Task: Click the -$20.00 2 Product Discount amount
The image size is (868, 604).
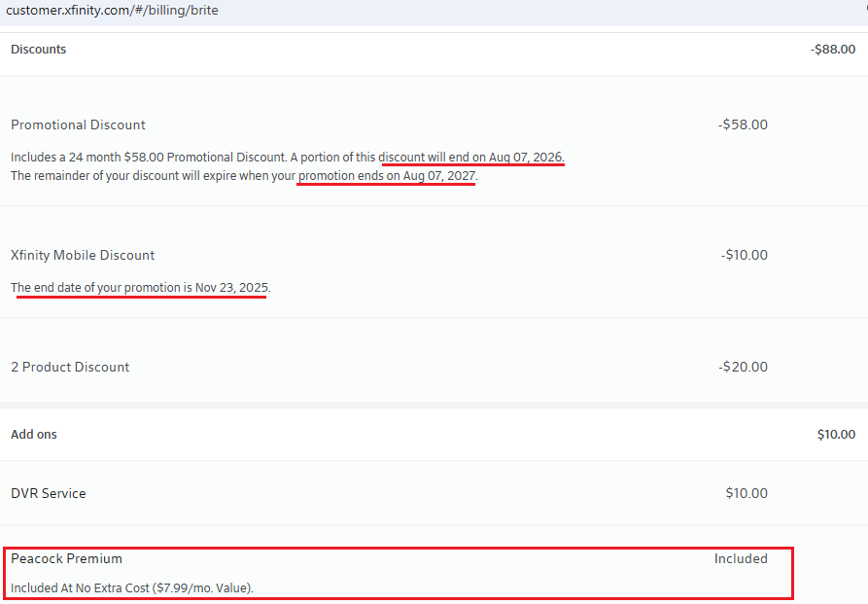Action: (743, 367)
